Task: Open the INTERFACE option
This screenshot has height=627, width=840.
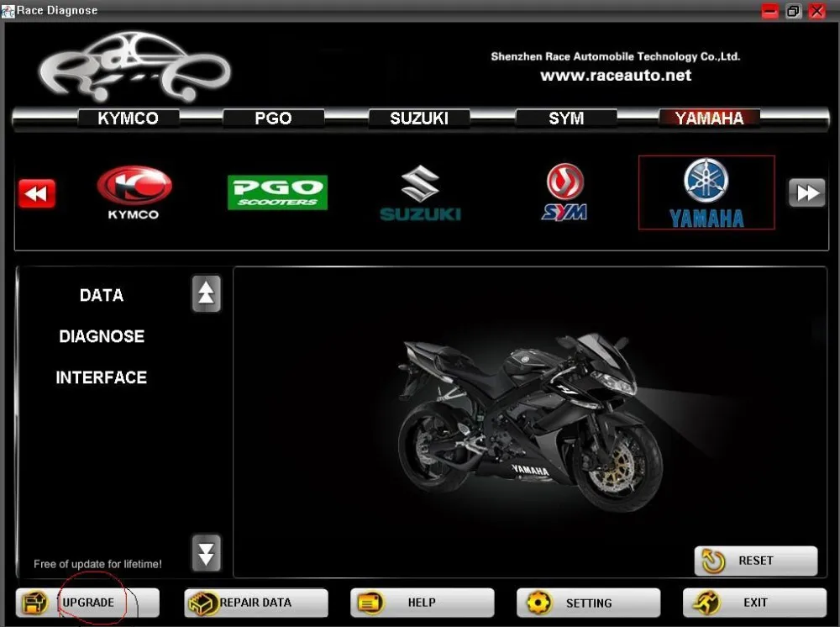Action: (102, 378)
